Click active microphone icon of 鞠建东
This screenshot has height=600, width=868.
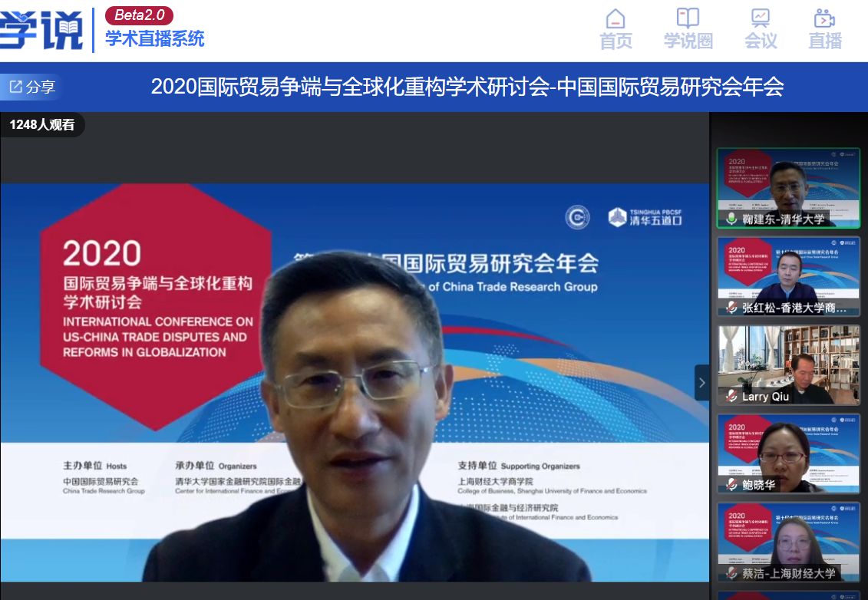731,219
